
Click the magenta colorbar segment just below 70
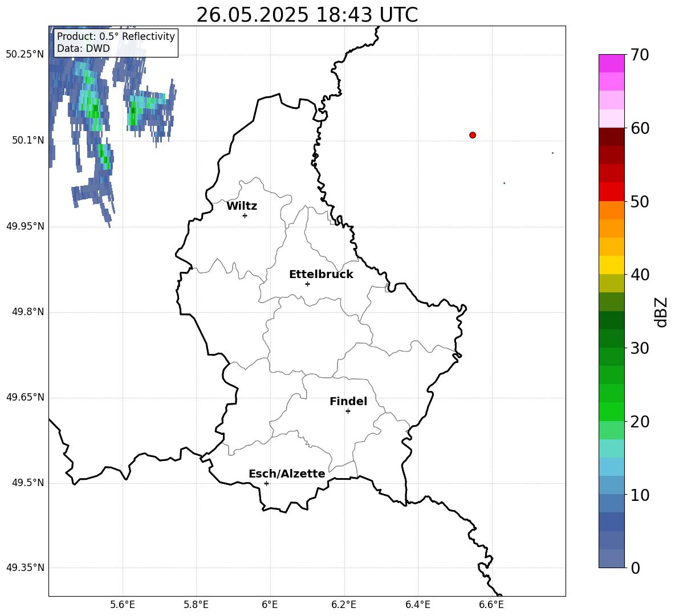coord(611,64)
